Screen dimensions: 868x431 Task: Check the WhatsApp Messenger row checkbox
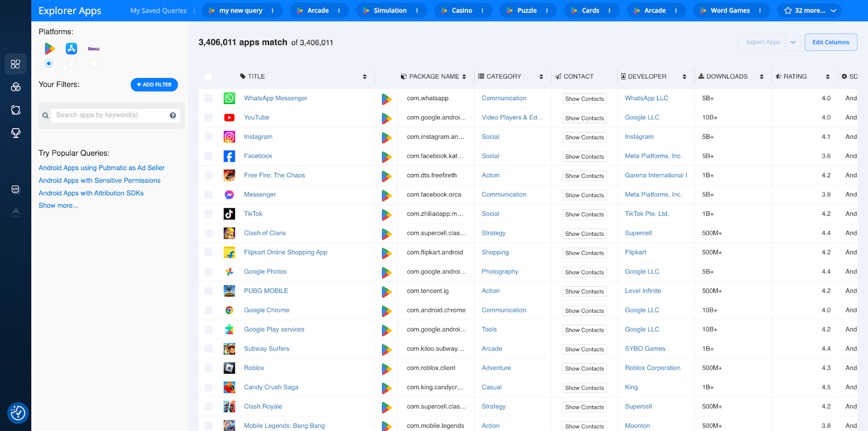coord(208,98)
